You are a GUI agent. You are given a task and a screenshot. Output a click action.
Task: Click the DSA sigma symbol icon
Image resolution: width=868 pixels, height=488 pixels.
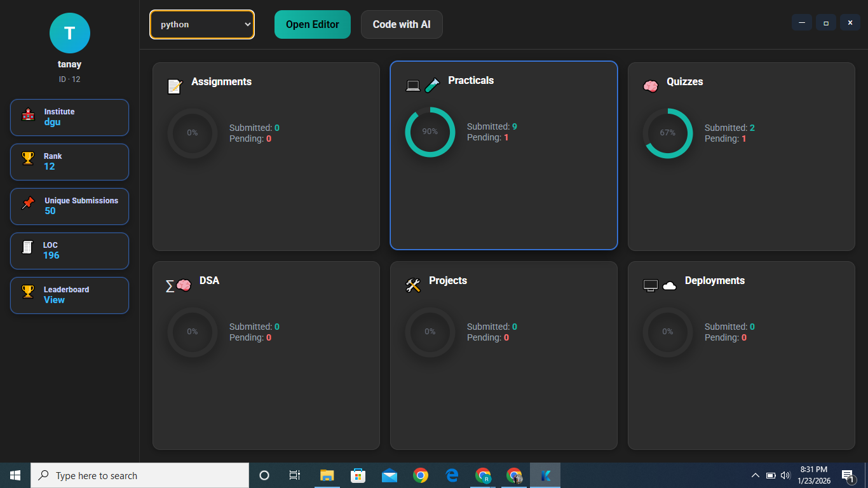(170, 286)
